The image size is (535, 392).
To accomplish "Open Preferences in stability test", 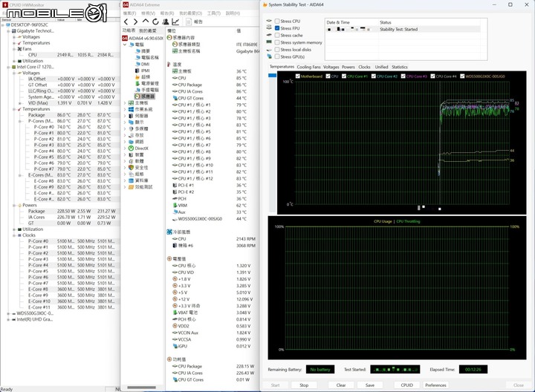I will click(x=435, y=385).
